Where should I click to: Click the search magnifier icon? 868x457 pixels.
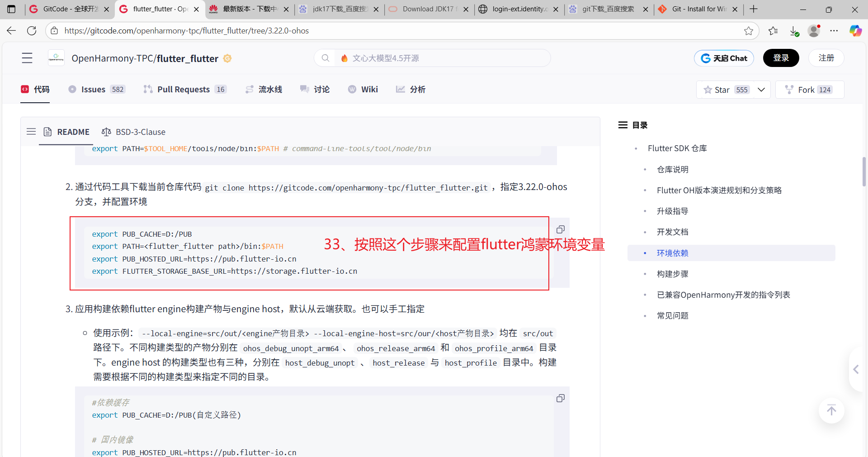[x=325, y=58]
